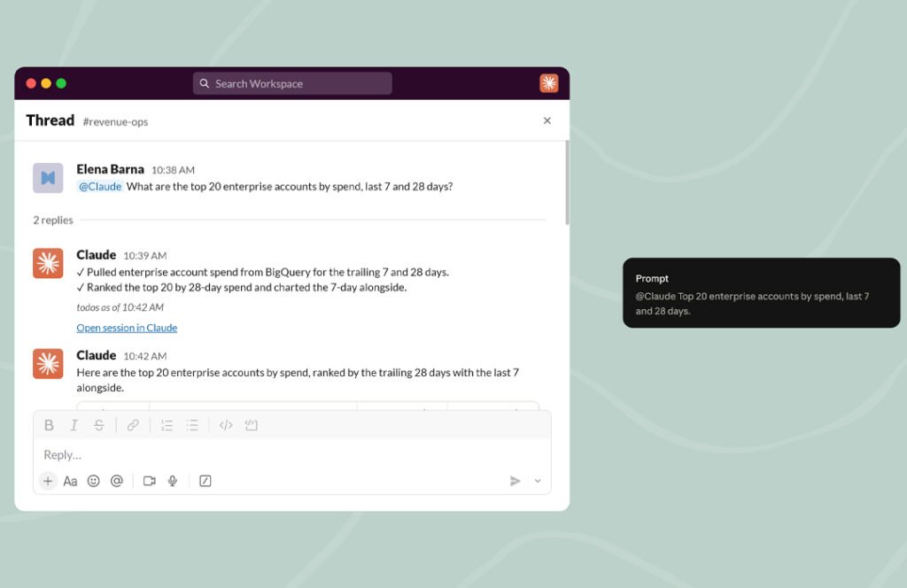Mention someone with the @ icon
The width and height of the screenshot is (907, 588).
click(x=117, y=481)
